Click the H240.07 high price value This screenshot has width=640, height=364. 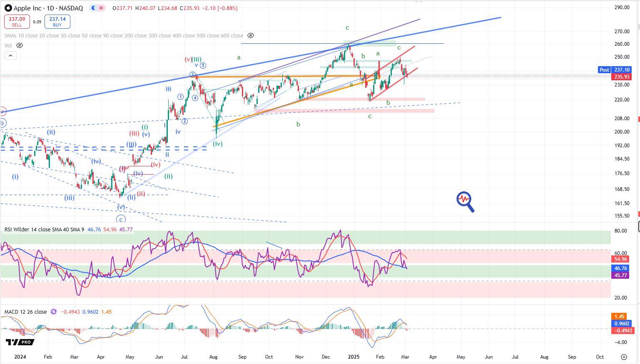pos(145,8)
